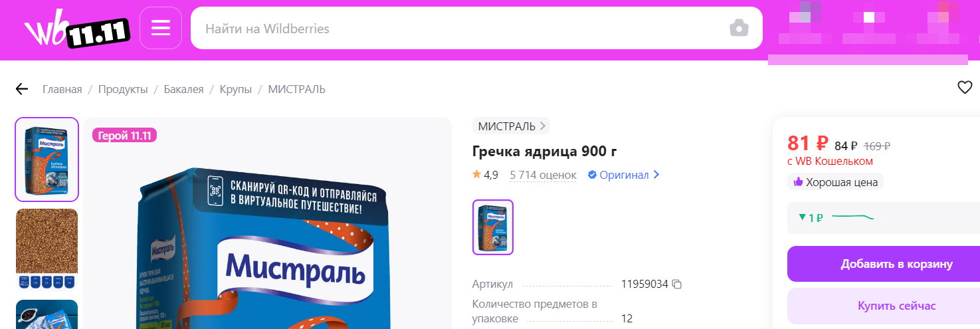Screen dimensions: 980x329
Task: Go back using the left arrow
Action: 22,89
